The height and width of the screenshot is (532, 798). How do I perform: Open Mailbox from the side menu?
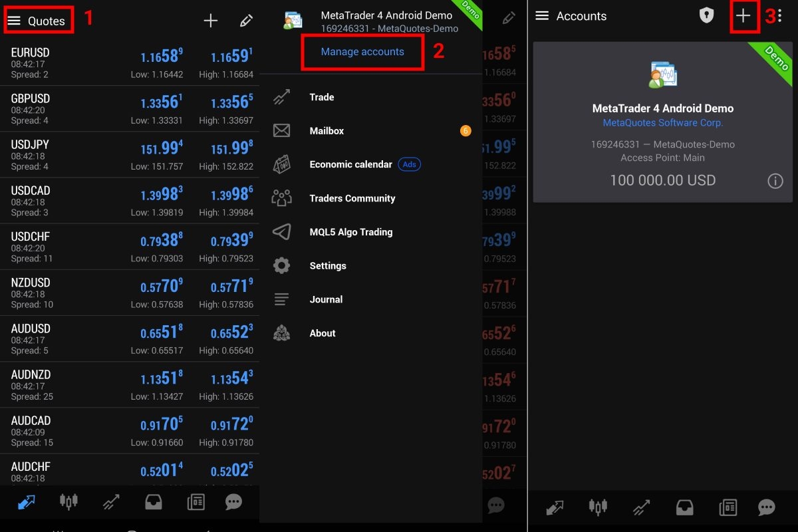pos(327,131)
